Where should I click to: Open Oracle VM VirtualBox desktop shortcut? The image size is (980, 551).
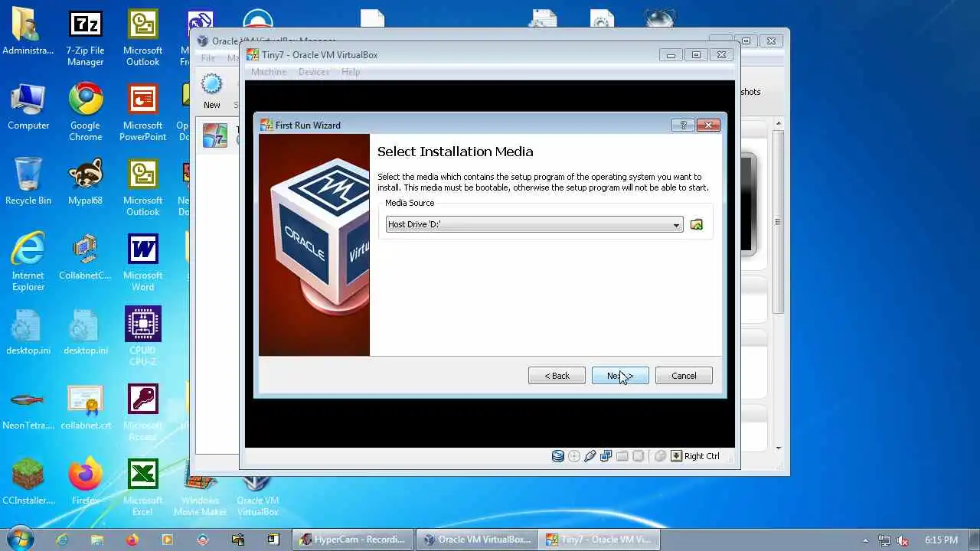(x=258, y=494)
